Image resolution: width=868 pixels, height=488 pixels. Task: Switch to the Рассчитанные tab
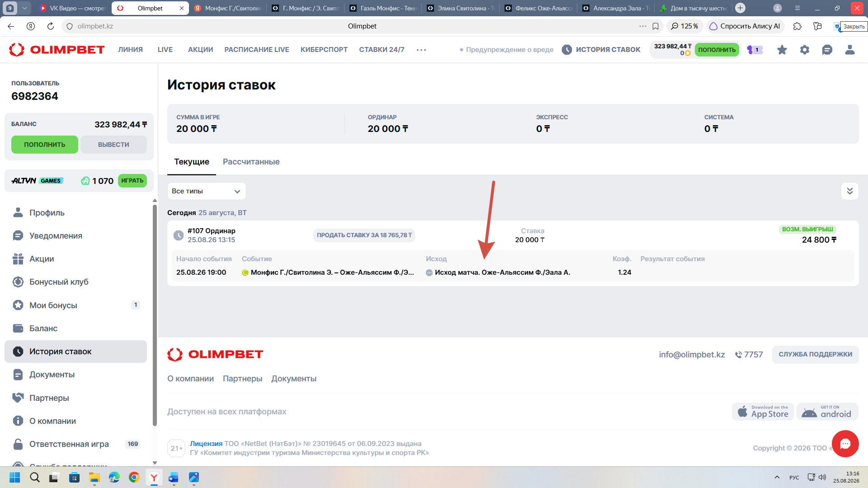(251, 162)
